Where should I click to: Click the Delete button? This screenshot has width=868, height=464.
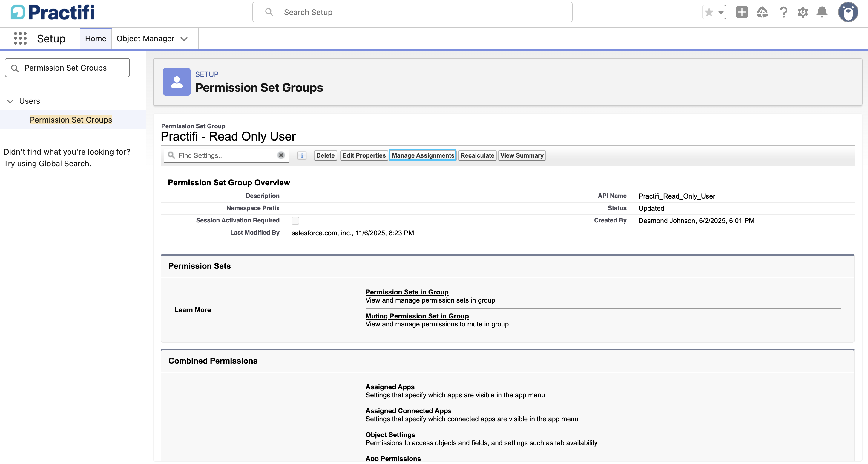click(326, 155)
